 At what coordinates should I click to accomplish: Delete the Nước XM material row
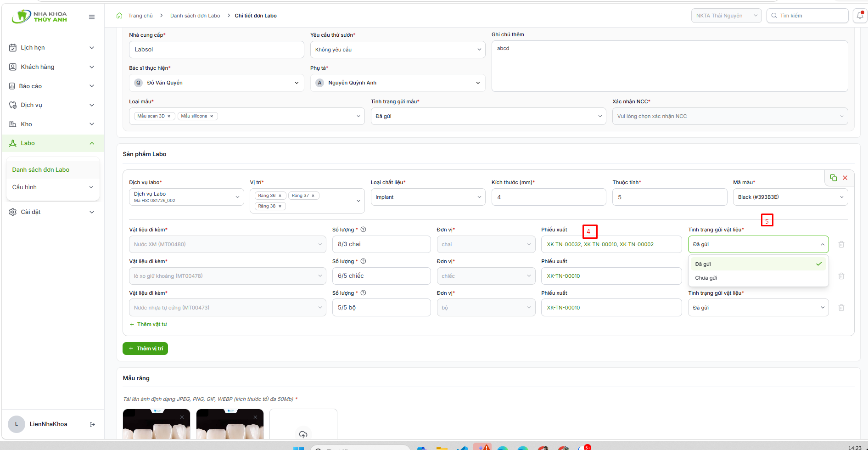(841, 244)
